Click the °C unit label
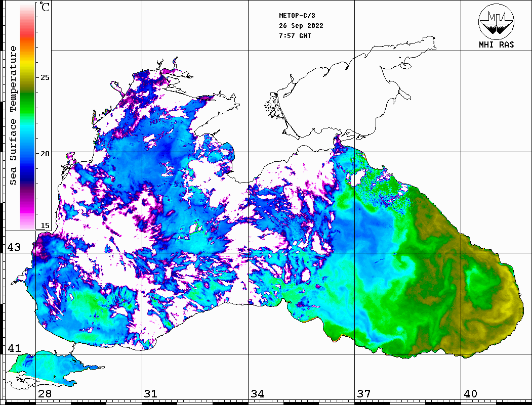This screenshot has height=405, width=532. click(44, 7)
